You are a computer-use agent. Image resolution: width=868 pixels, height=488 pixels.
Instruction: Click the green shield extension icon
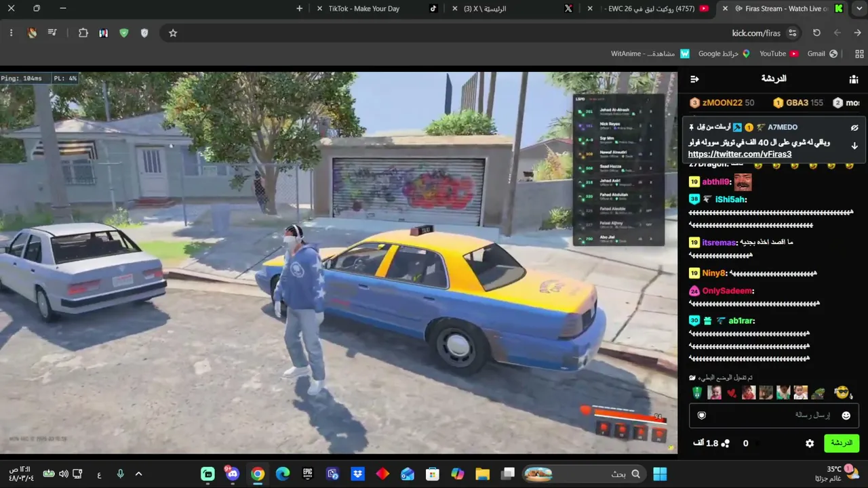coord(123,33)
